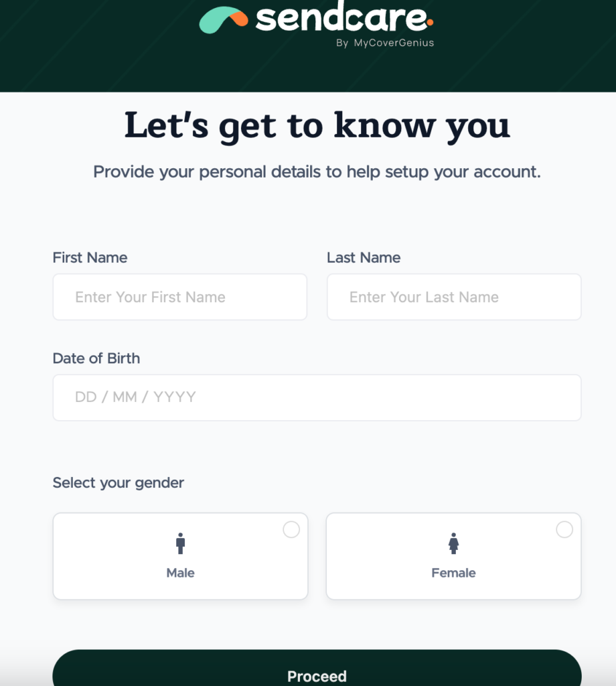This screenshot has width=616, height=686.
Task: Click the "Let's get to know you" heading
Action: (317, 125)
